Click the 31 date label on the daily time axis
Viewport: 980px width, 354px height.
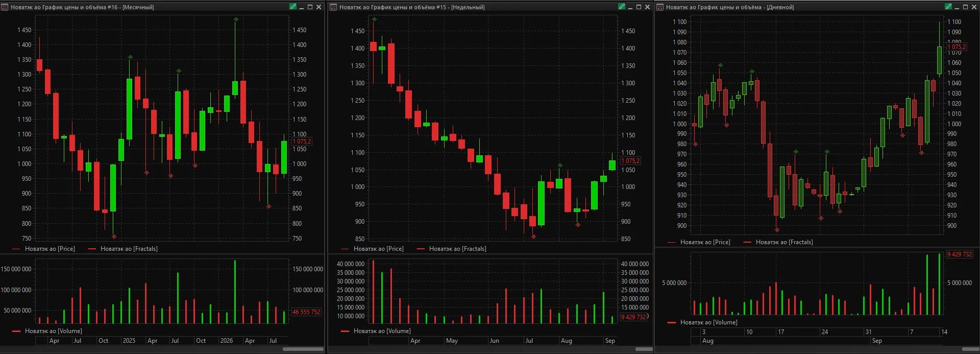[869, 332]
